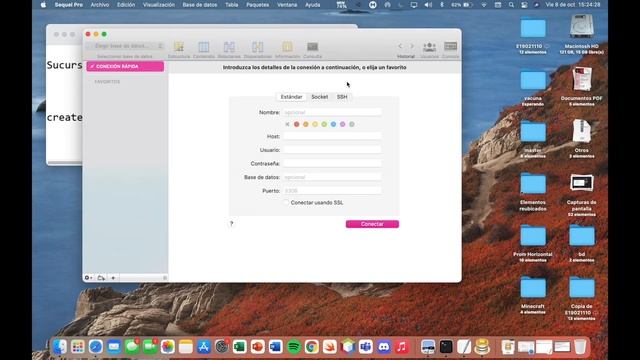The image size is (640, 360).
Task: Click the Contraseña input field
Action: click(332, 163)
